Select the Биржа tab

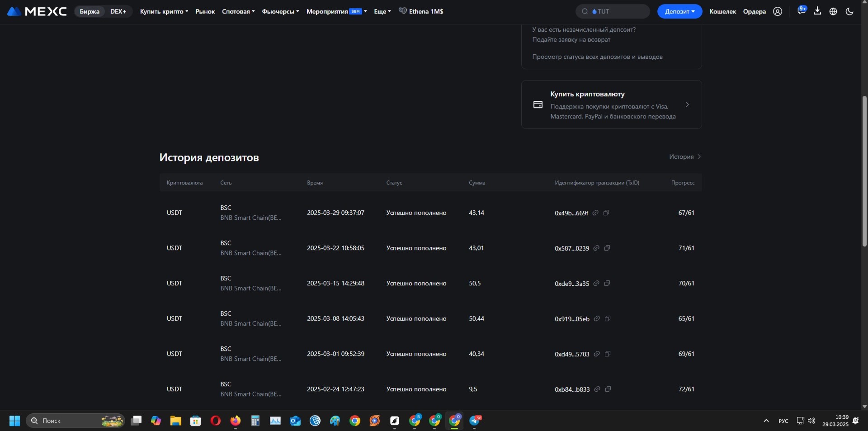[x=90, y=11]
